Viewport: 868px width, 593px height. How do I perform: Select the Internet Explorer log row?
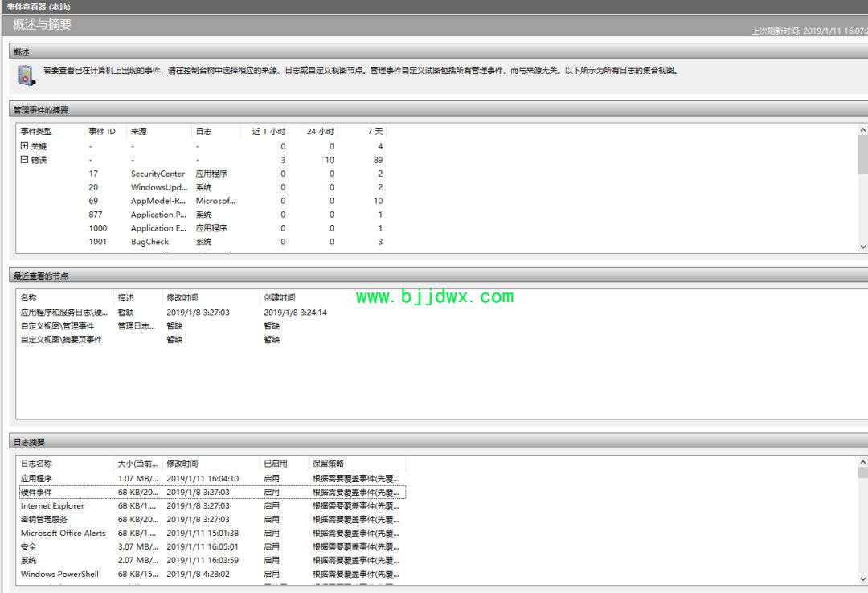(x=212, y=505)
